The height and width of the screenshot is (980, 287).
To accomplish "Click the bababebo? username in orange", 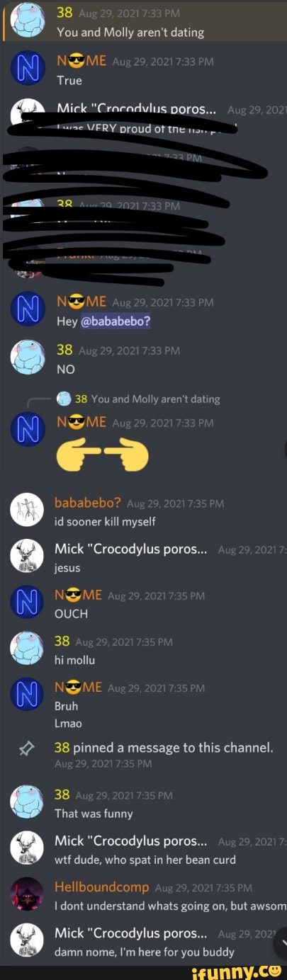I will pyautogui.click(x=89, y=503).
